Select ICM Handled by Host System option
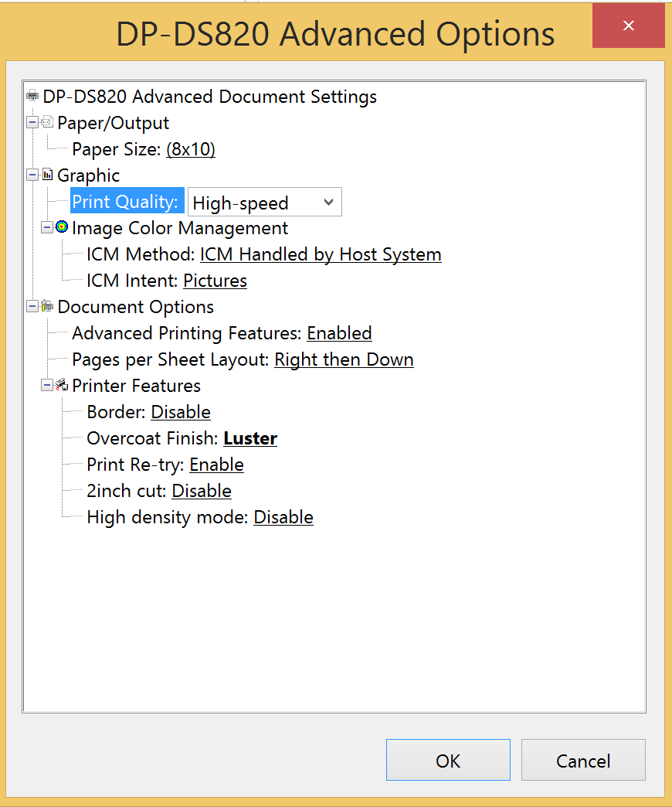The height and width of the screenshot is (807, 672). (x=321, y=254)
